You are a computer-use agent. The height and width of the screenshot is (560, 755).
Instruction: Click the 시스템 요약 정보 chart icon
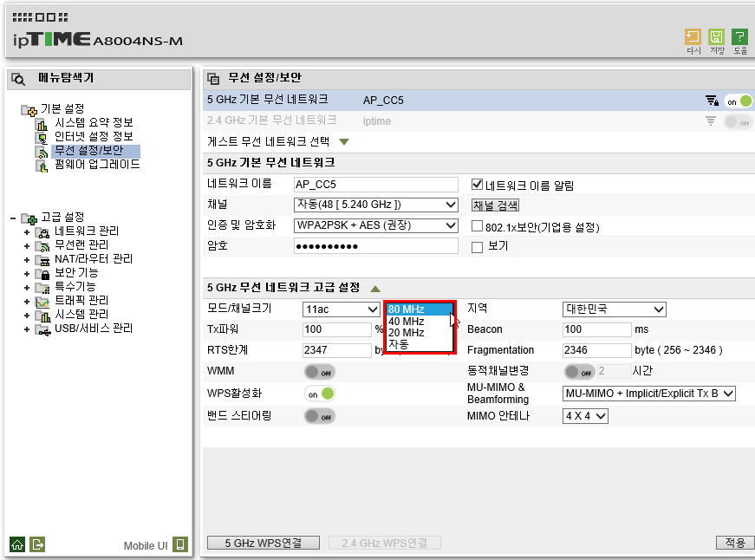pos(42,125)
